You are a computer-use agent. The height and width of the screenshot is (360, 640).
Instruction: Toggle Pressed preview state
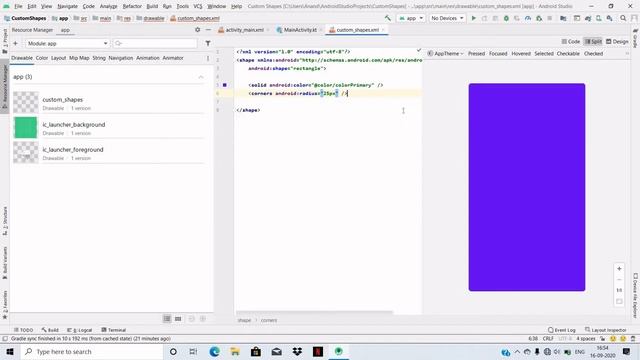[476, 53]
